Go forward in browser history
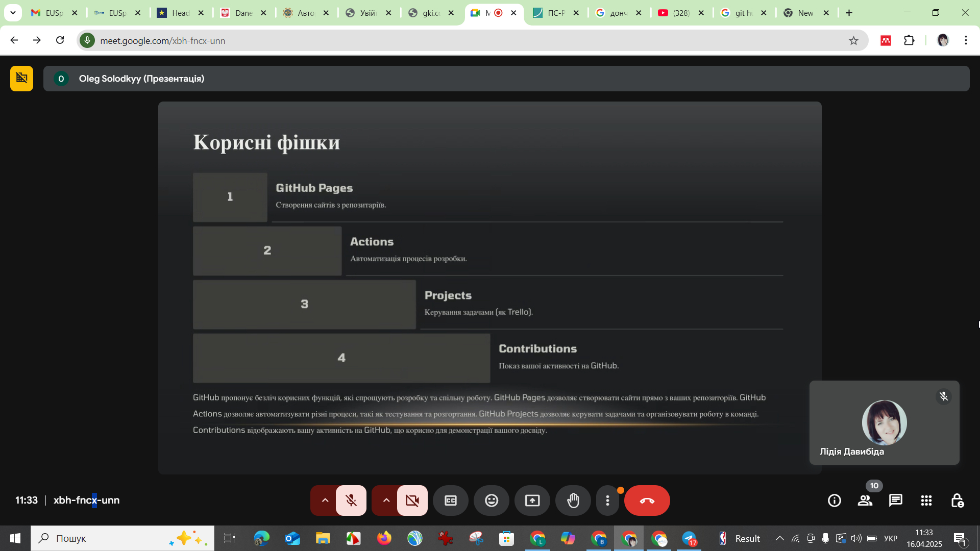Viewport: 980px width, 551px height. 37,40
